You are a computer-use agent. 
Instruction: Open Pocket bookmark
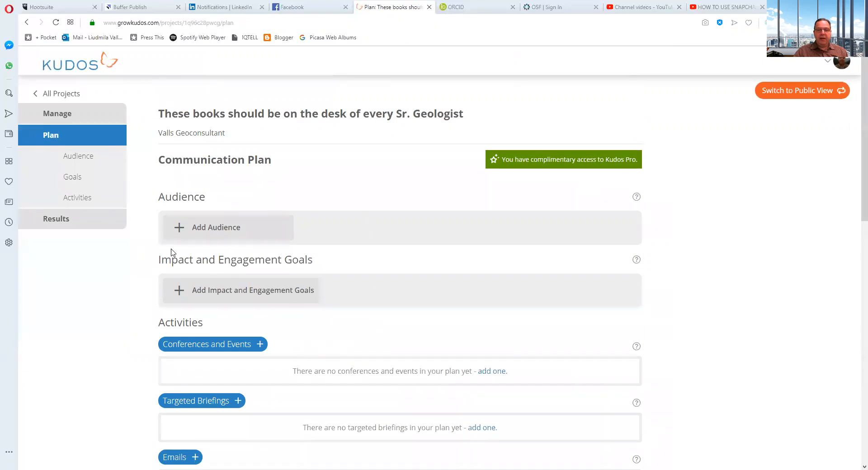tap(41, 38)
